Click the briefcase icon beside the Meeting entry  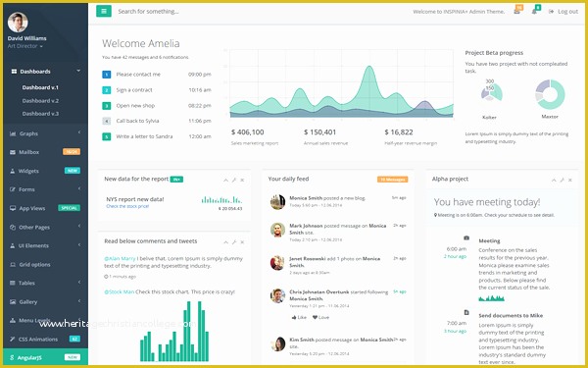click(466, 237)
